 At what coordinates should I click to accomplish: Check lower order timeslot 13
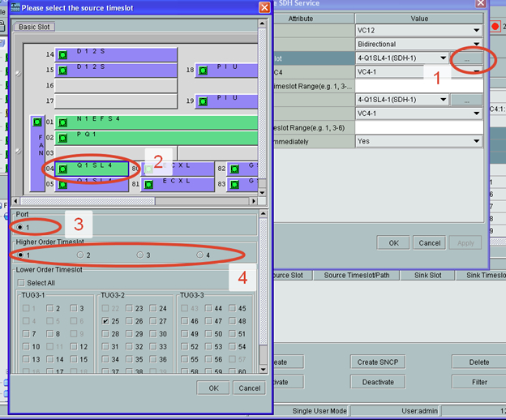[26, 359]
